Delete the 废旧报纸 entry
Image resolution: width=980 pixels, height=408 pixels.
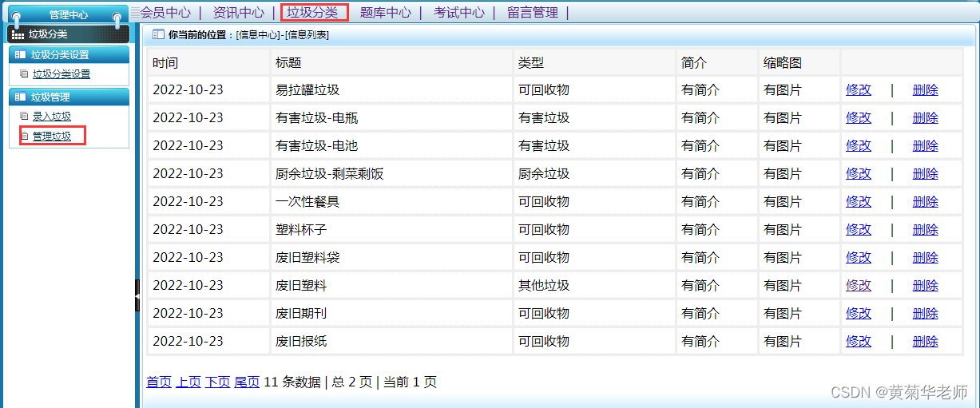click(926, 342)
